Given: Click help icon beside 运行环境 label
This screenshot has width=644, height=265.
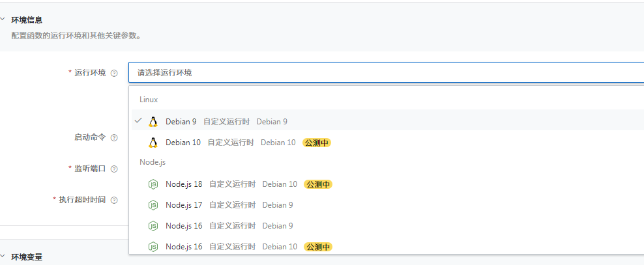Looking at the screenshot, I should [x=114, y=73].
